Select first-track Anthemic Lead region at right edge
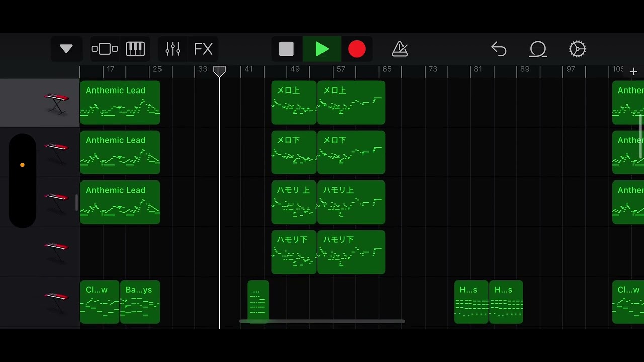This screenshot has height=362, width=644. click(628, 103)
